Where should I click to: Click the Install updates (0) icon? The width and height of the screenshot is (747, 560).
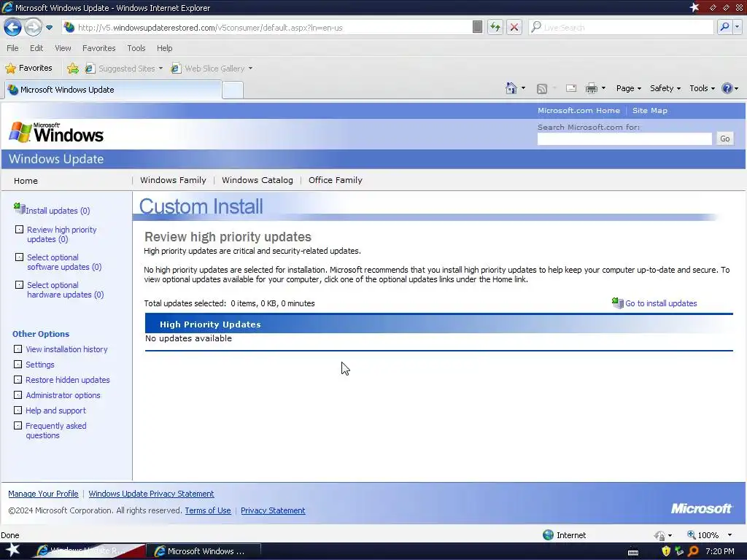click(x=19, y=208)
